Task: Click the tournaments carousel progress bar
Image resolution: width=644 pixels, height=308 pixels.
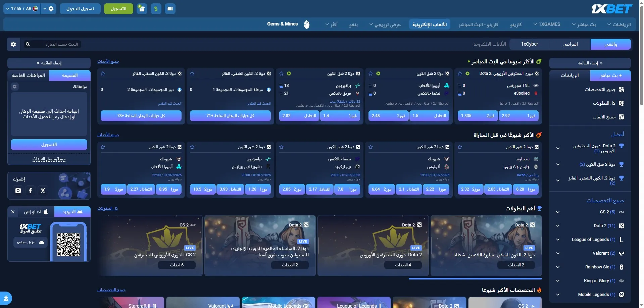Action: coord(475,278)
